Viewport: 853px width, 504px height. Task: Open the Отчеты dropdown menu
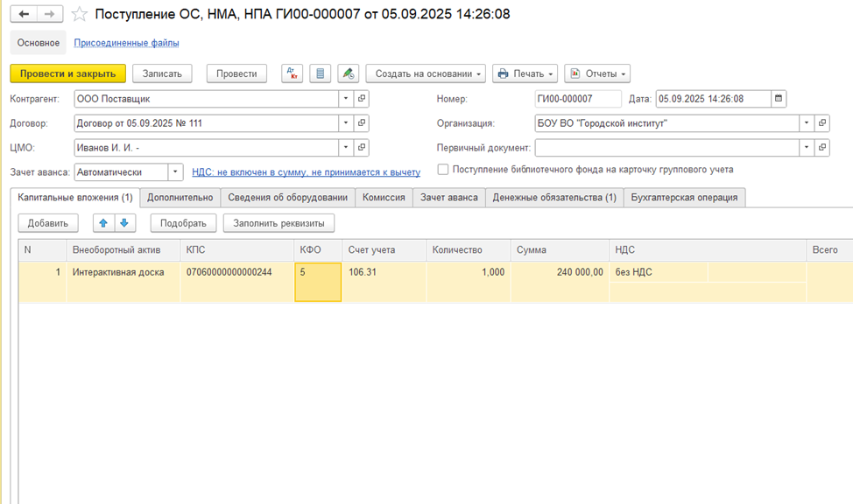coord(597,73)
